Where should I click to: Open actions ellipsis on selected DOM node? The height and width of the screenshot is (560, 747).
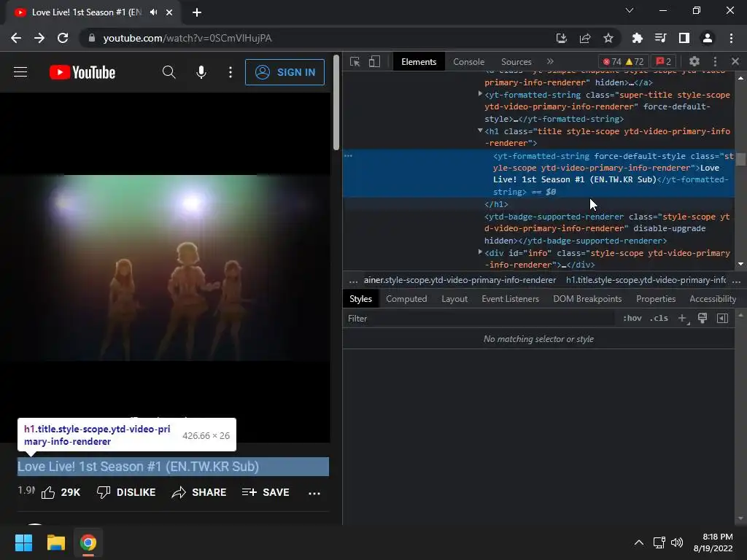348,156
